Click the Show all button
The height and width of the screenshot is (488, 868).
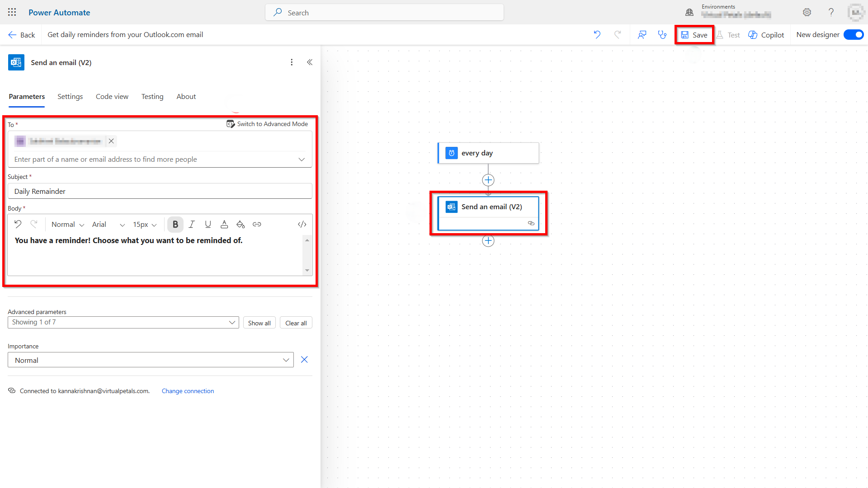259,323
